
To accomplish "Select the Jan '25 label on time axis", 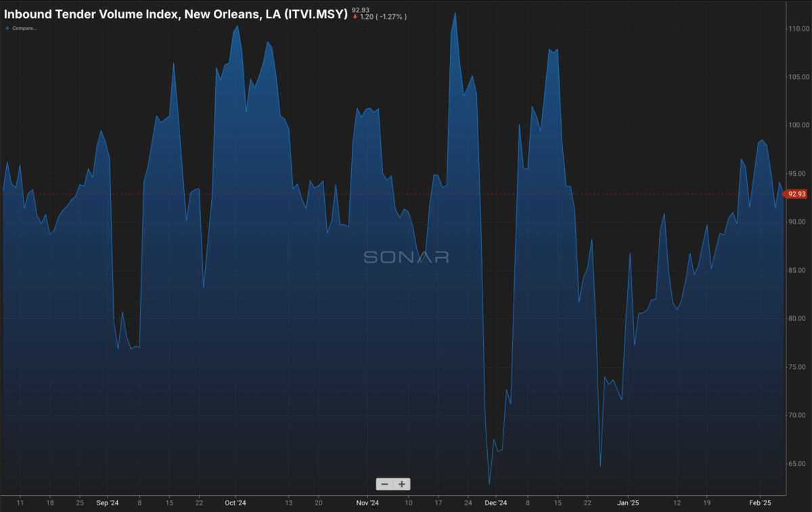I will tap(628, 503).
